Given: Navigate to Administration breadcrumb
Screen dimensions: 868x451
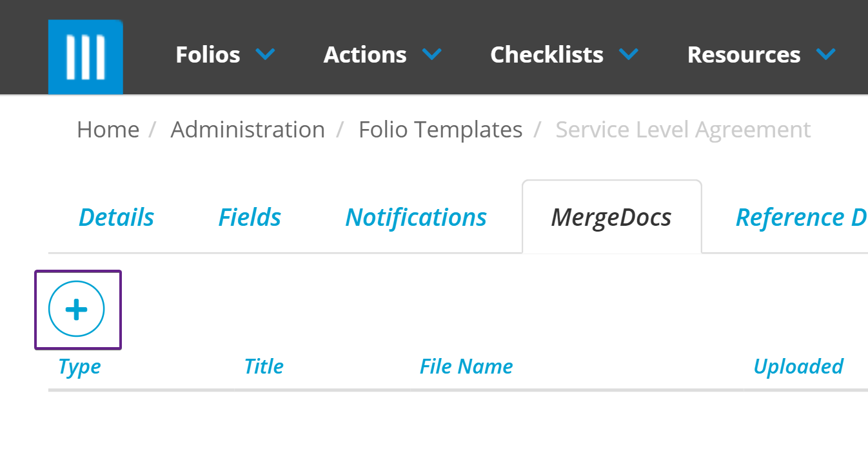Looking at the screenshot, I should click(x=248, y=130).
